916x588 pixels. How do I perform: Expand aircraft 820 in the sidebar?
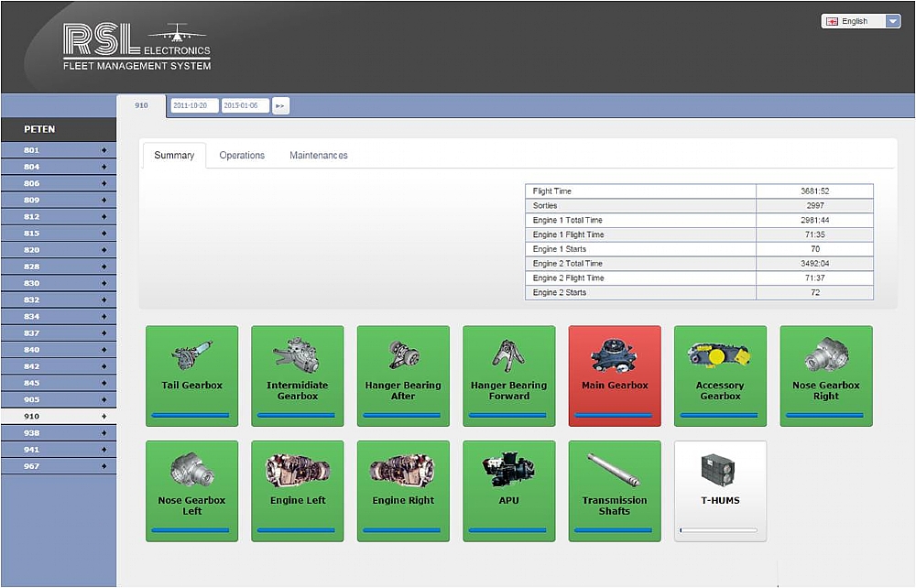[104, 250]
